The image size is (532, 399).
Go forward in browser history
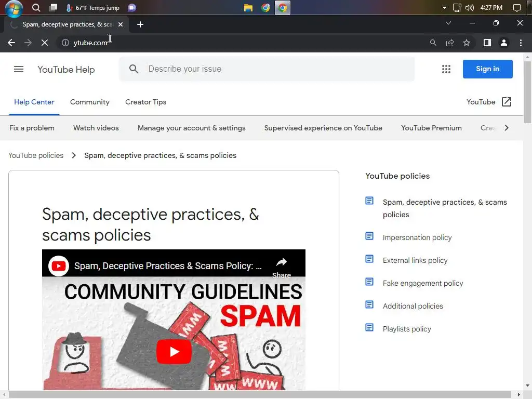coord(28,43)
